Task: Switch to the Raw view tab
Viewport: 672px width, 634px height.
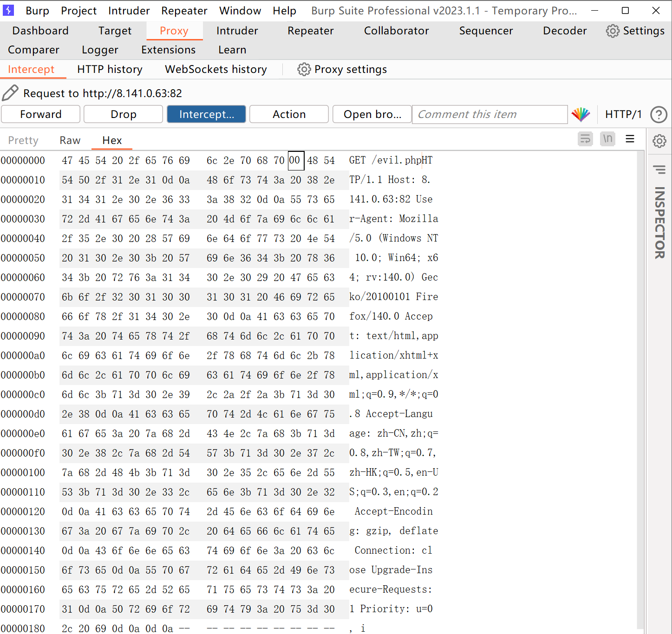Action: point(70,140)
